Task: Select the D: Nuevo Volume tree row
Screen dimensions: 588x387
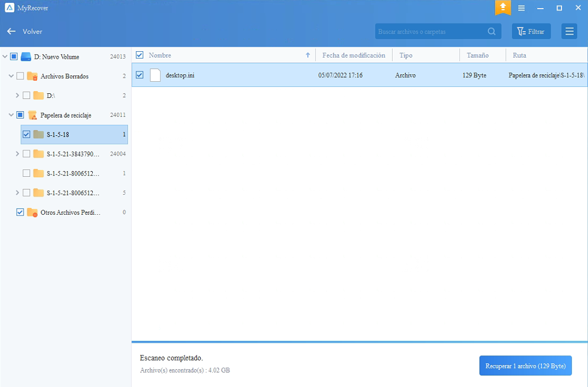Action: point(66,56)
